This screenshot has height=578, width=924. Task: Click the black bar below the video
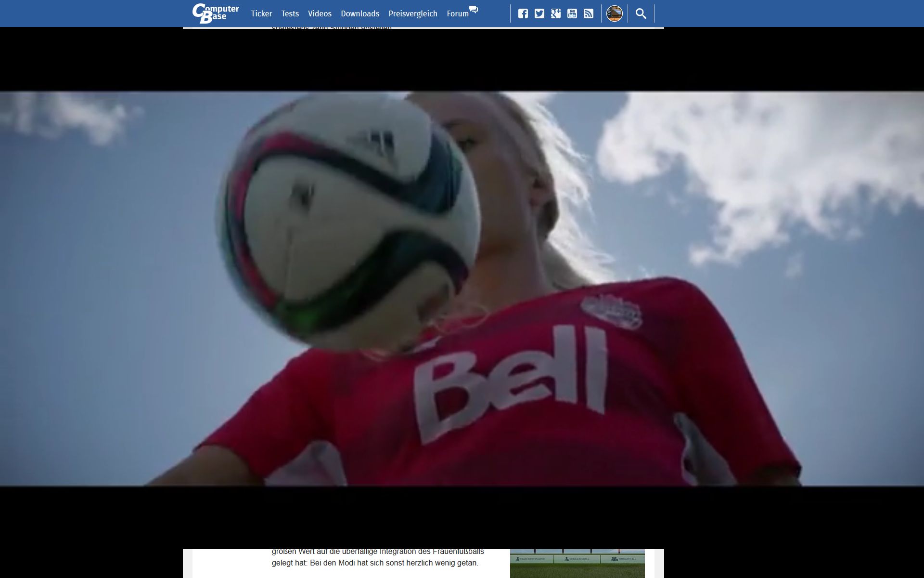pyautogui.click(x=462, y=518)
